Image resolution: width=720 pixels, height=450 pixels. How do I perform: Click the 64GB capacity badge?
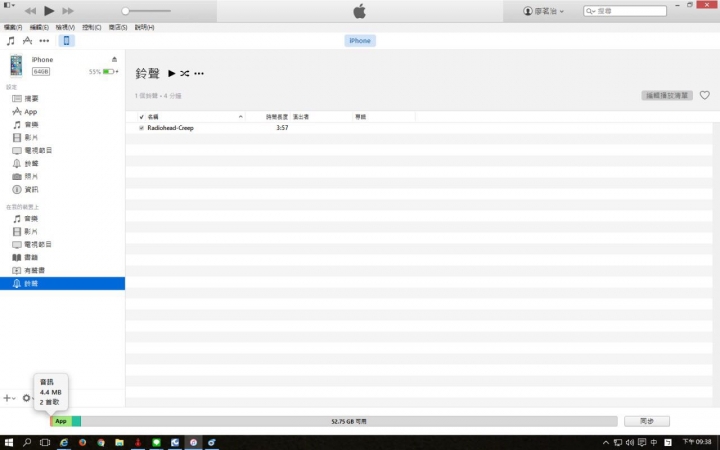click(x=41, y=72)
